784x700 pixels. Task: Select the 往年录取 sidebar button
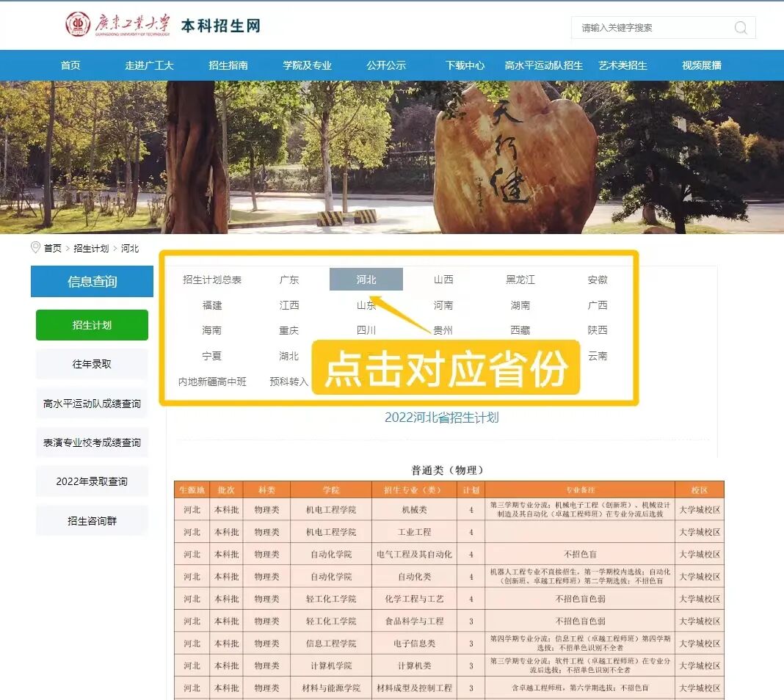(91, 364)
